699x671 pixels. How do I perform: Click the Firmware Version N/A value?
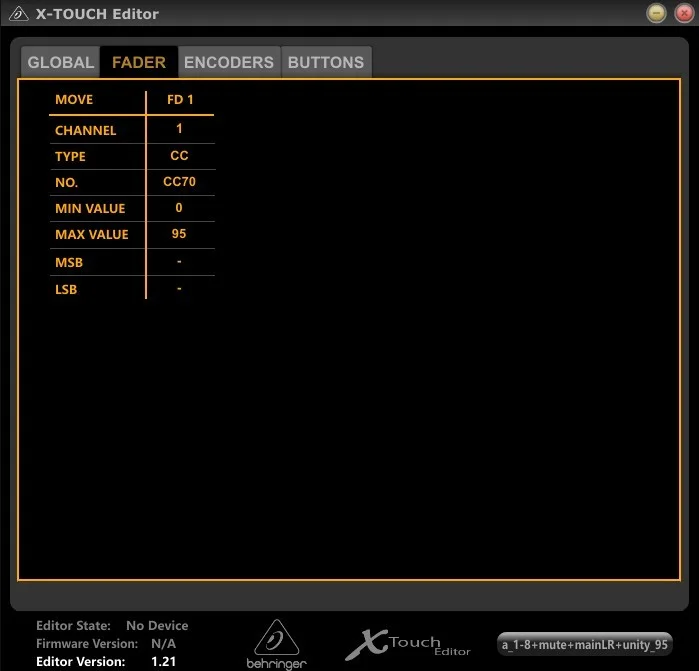tap(164, 644)
